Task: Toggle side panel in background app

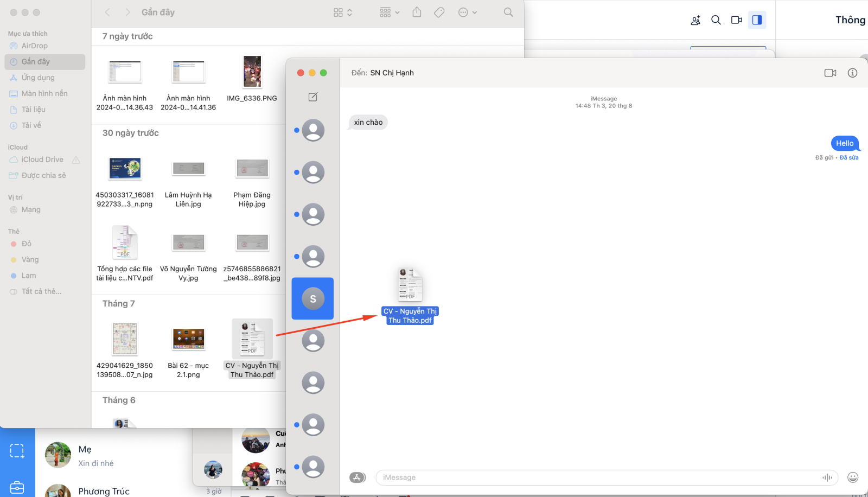Action: pos(757,20)
